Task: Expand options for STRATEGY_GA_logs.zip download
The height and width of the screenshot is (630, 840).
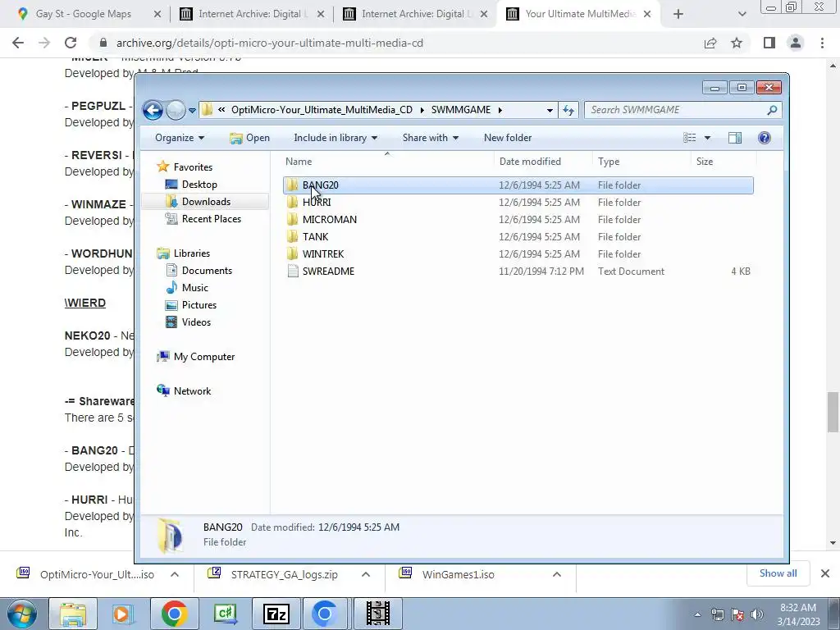Action: (x=366, y=574)
